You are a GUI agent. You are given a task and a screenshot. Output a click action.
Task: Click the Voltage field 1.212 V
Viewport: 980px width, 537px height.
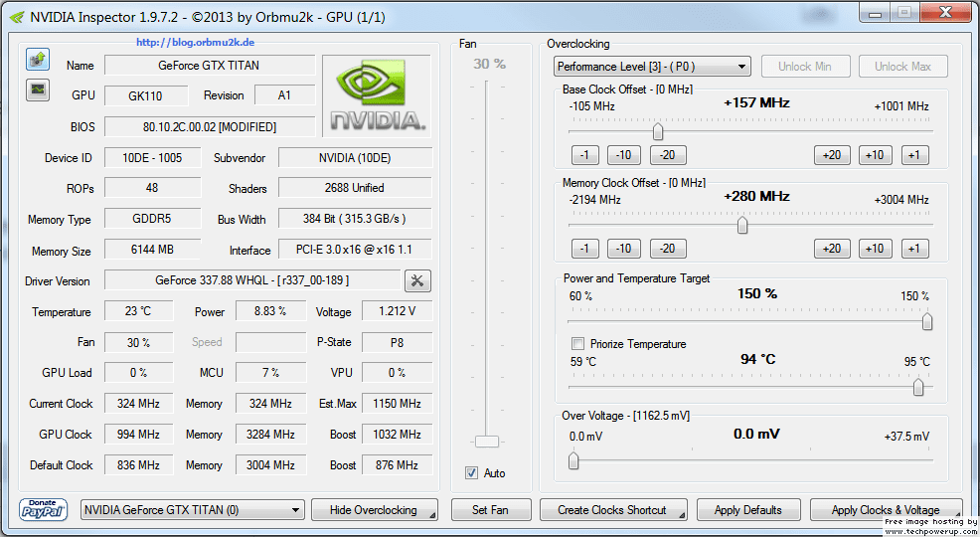(x=397, y=310)
